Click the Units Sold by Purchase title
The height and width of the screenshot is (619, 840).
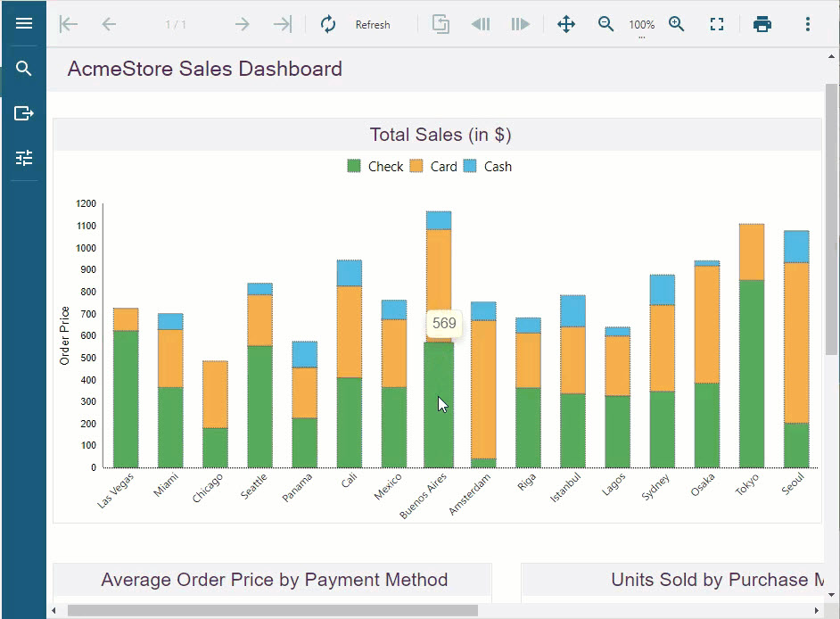pos(717,580)
